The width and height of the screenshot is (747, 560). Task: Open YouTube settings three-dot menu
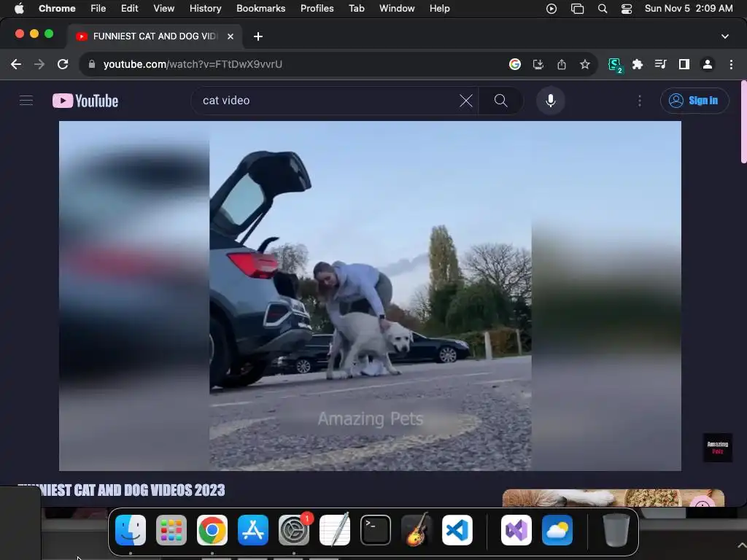point(639,101)
